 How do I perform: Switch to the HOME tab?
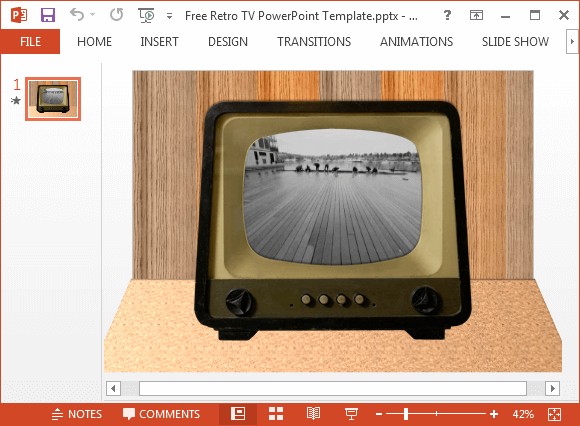click(94, 41)
